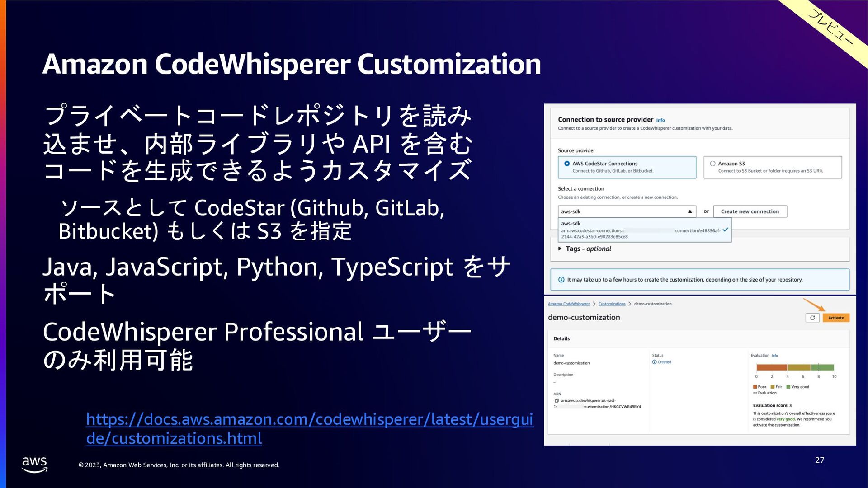Click the Very good legend color swatch
Image resolution: width=868 pixels, height=488 pixels.
[788, 387]
